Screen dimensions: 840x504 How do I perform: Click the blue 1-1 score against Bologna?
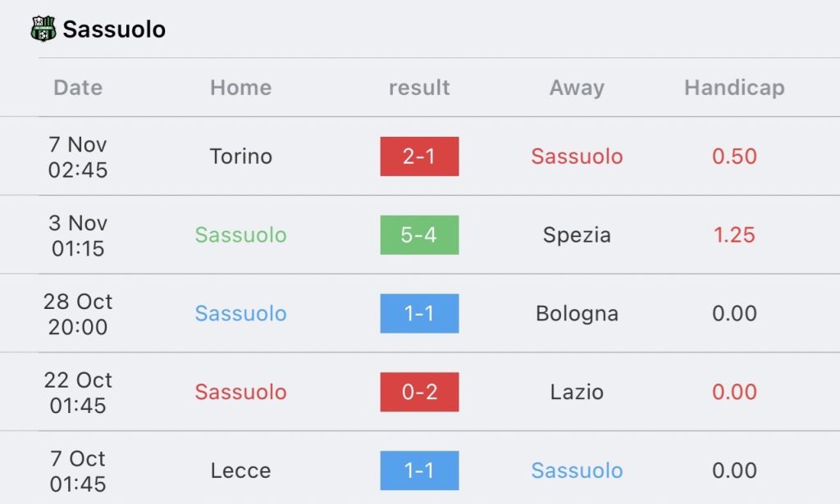click(419, 314)
